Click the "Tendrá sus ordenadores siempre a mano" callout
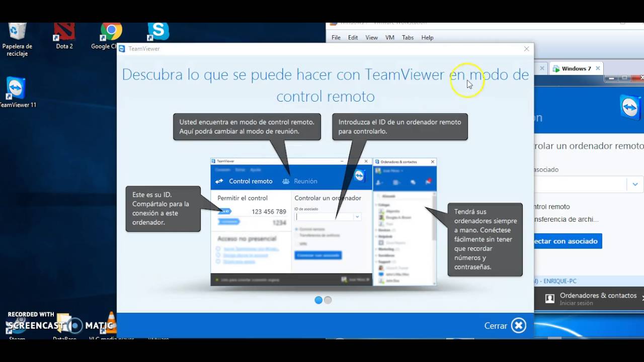This screenshot has height=362, width=644. pyautogui.click(x=485, y=239)
